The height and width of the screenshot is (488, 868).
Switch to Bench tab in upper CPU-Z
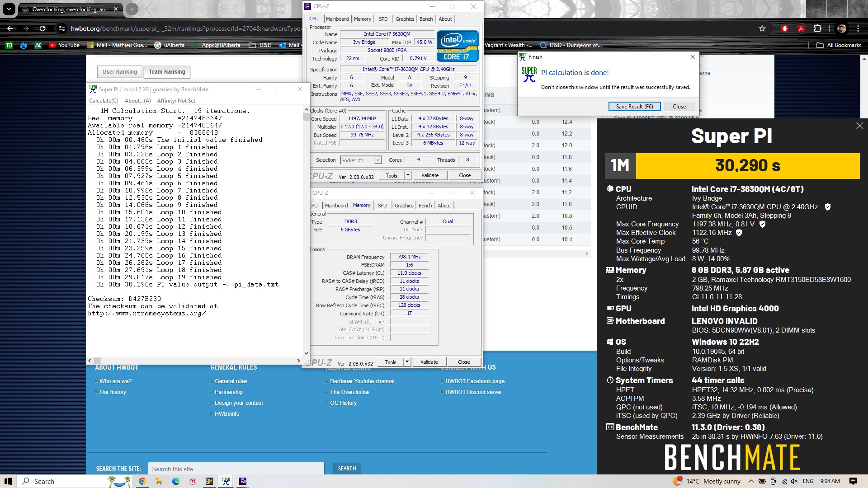426,19
